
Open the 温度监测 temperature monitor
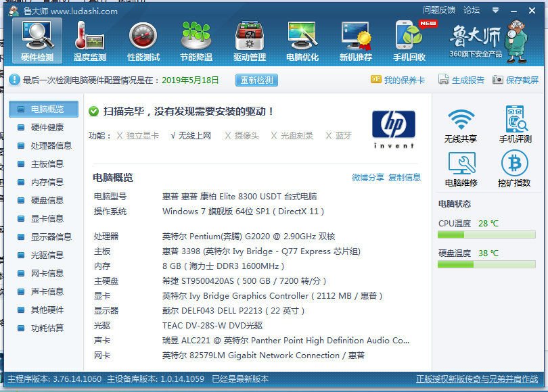[90, 41]
